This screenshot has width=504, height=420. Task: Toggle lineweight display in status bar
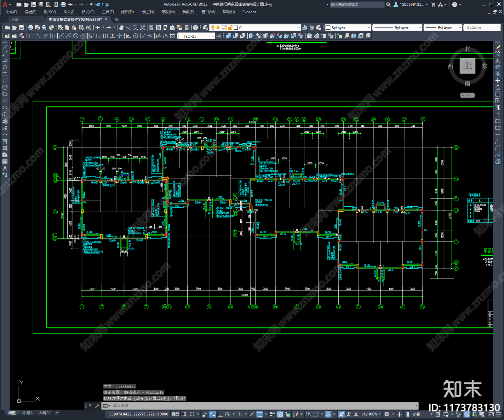272,414
